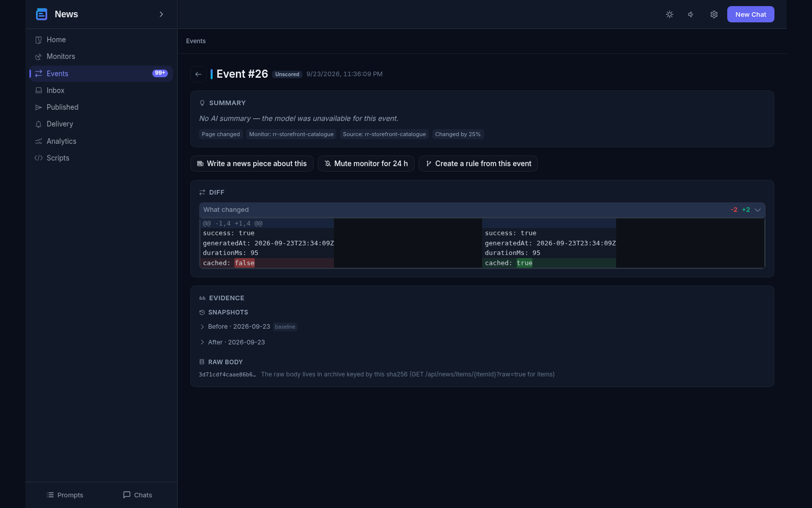
Task: Expand the Before 2026-09-23 baseline snapshot
Action: [248, 327]
